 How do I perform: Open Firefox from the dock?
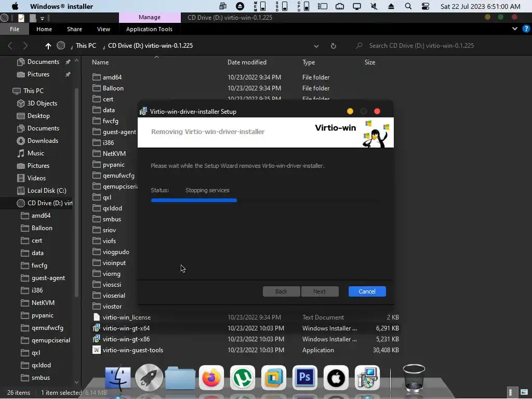pyautogui.click(x=211, y=378)
